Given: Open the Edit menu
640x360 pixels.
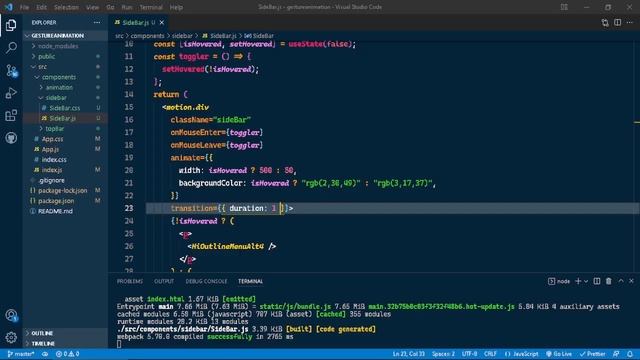Looking at the screenshot, I should coord(41,7).
